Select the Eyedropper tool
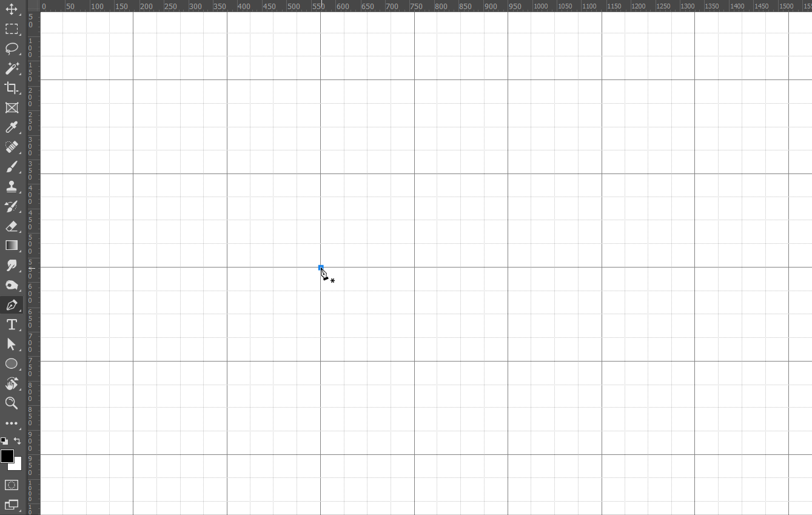812x515 pixels. click(12, 127)
